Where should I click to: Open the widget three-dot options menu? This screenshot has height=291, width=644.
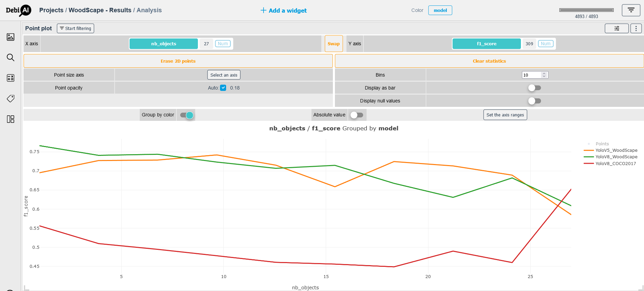[x=636, y=28]
